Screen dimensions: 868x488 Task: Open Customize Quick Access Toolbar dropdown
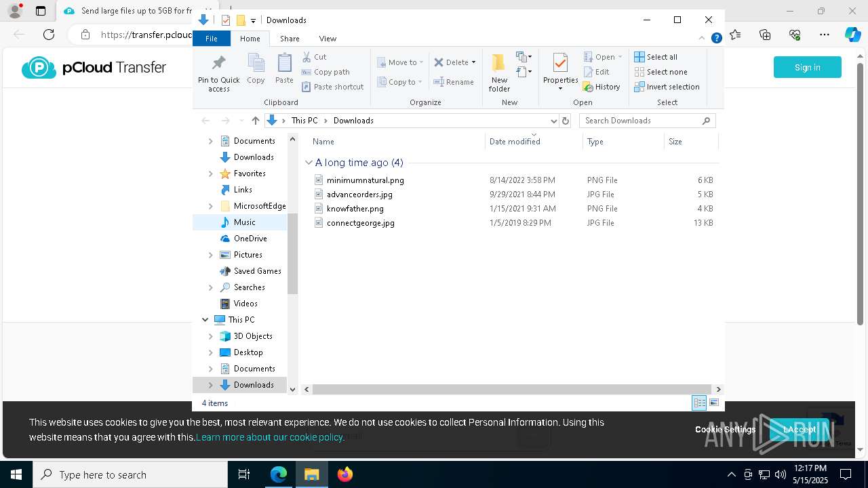click(x=253, y=20)
